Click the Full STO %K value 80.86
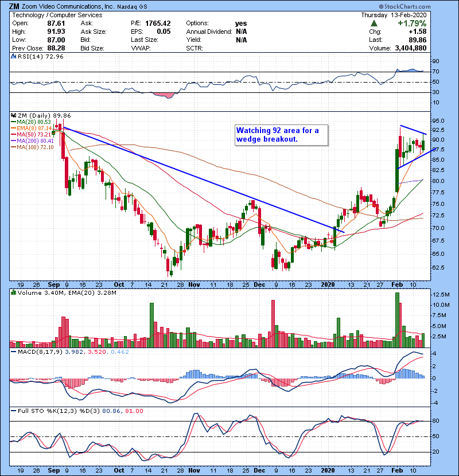This screenshot has height=476, width=459. pos(111,411)
